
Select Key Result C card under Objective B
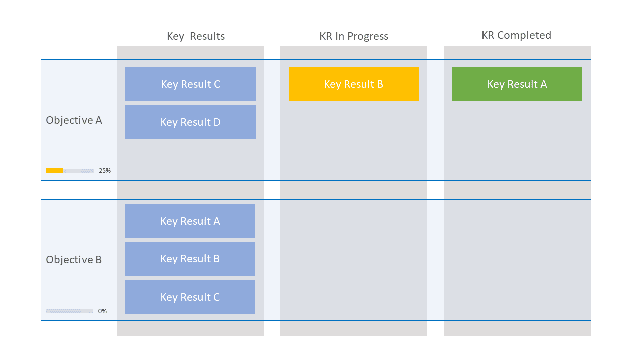(x=190, y=297)
